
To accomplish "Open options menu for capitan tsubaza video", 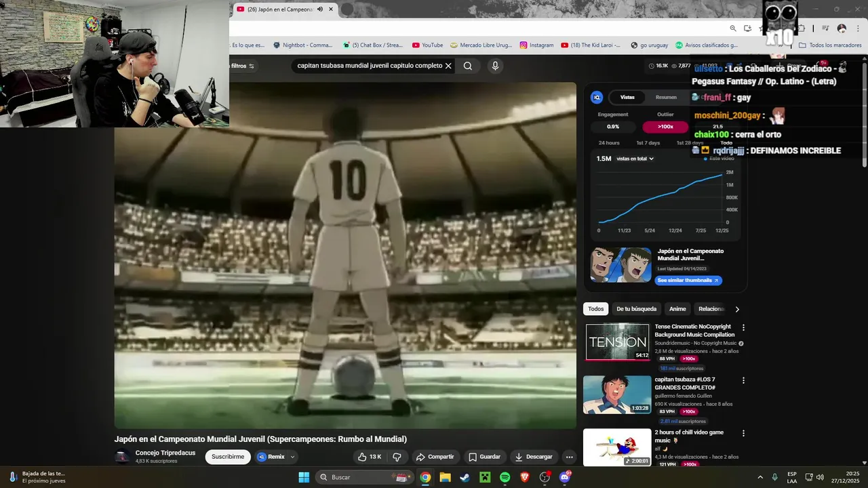I will pos(743,380).
